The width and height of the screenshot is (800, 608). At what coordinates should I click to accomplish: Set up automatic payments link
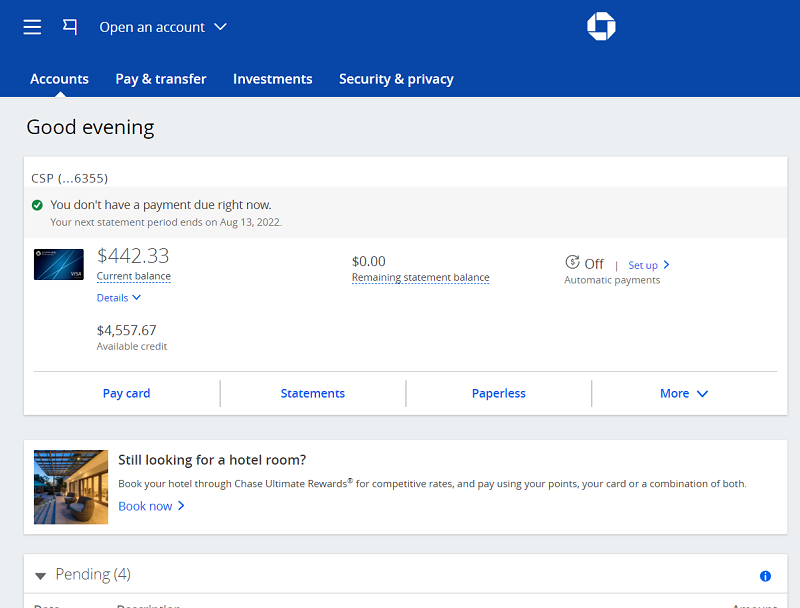point(648,265)
